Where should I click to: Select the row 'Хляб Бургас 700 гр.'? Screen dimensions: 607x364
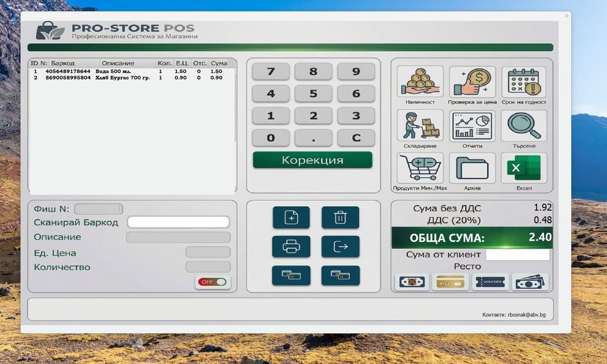tap(132, 78)
